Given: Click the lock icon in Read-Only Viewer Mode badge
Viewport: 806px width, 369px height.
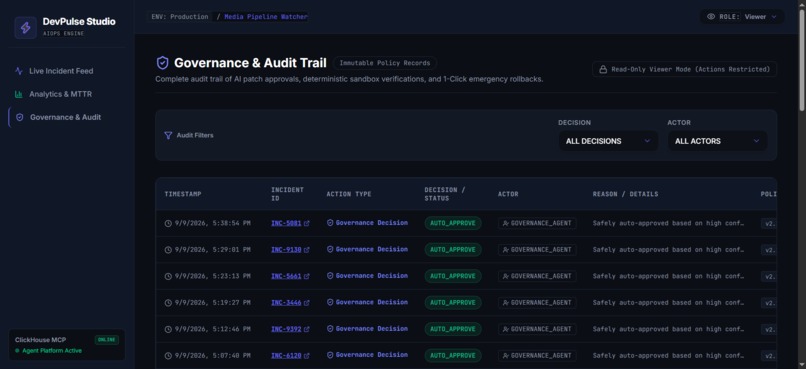Looking at the screenshot, I should tap(604, 69).
